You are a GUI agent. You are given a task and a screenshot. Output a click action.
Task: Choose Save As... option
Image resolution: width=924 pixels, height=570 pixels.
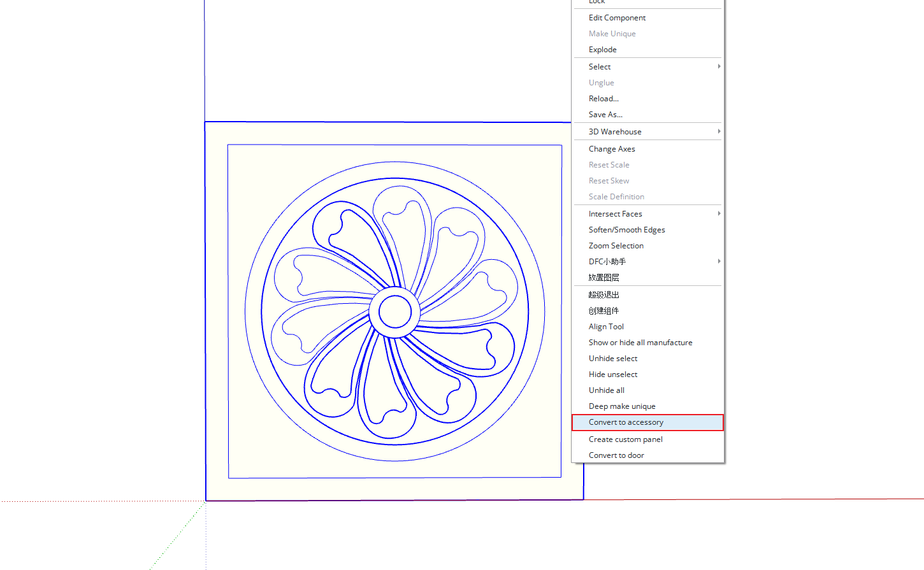tap(605, 115)
